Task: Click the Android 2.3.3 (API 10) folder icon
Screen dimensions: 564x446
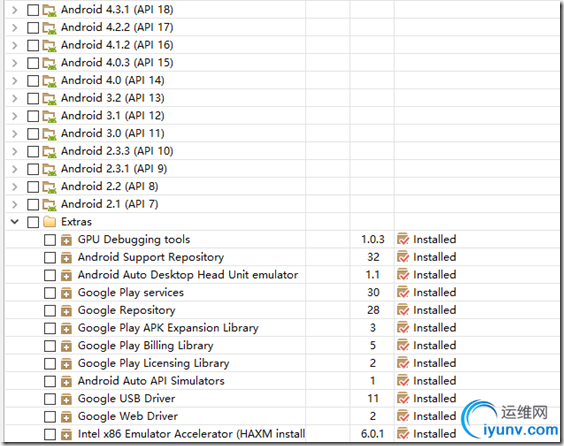Action: click(x=49, y=151)
